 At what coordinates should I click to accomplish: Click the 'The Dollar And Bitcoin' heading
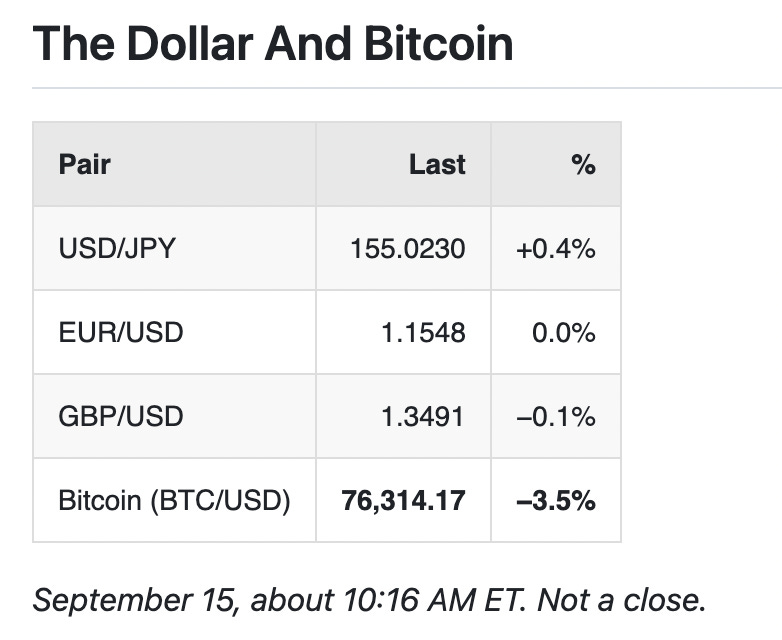[x=272, y=43]
